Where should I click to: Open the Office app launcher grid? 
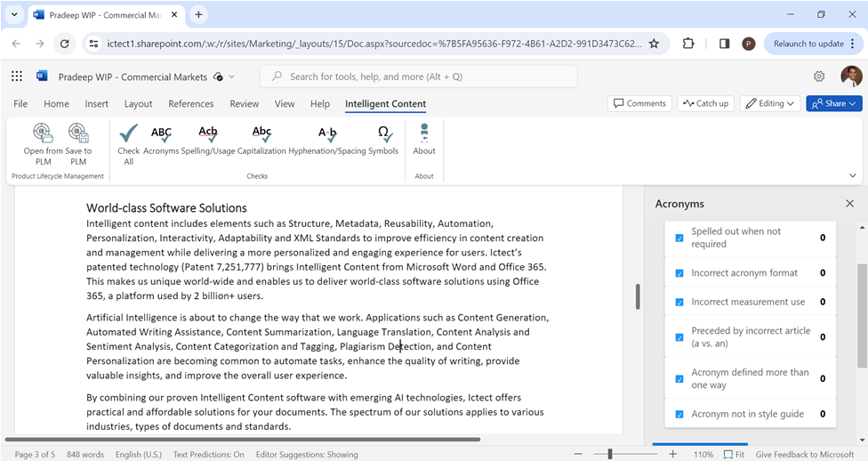tap(17, 77)
